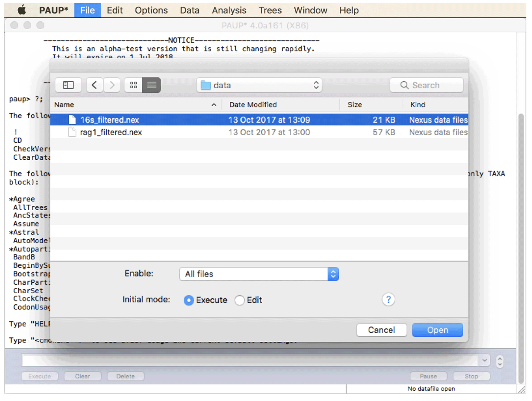532x401 pixels.
Task: Click the Pause button in PAUP window
Action: pos(428,376)
